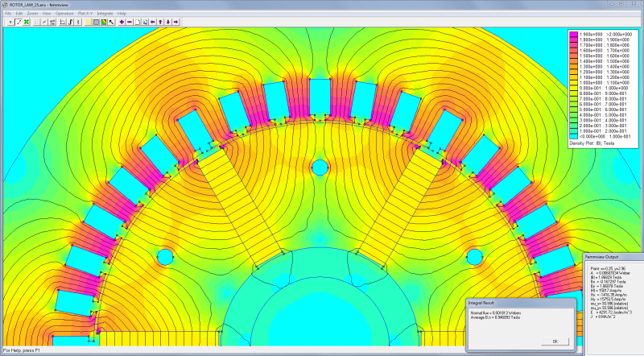644x356 pixels.
Task: Toggle the mesh display icon
Action: [96, 22]
